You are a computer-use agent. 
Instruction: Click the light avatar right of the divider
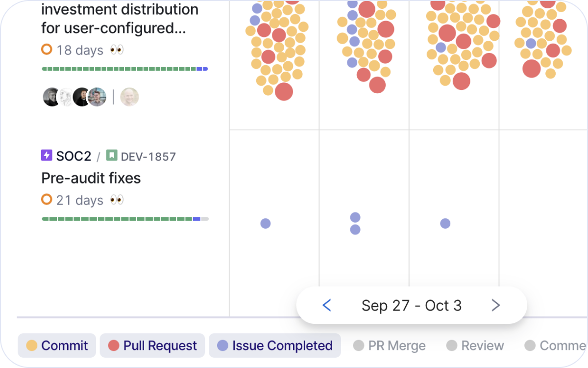click(130, 97)
